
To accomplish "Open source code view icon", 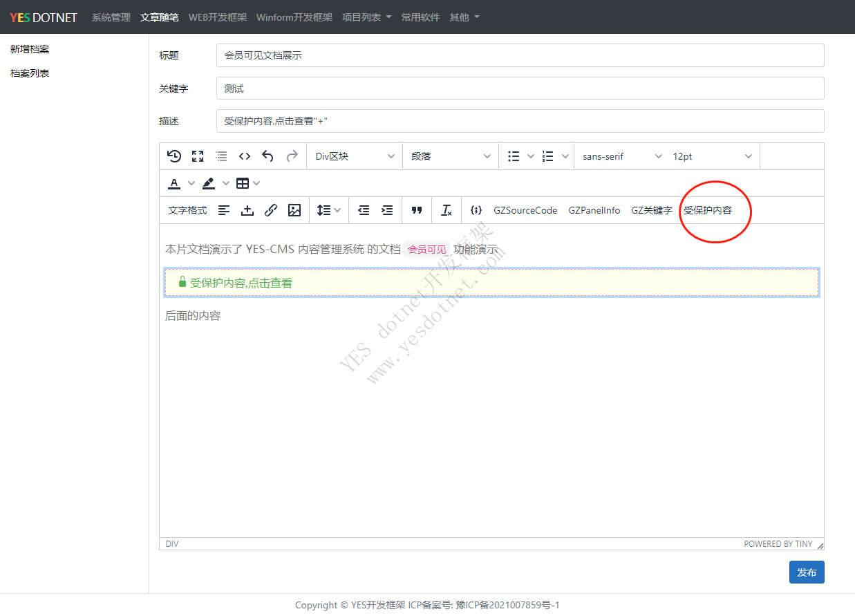I will pyautogui.click(x=244, y=156).
